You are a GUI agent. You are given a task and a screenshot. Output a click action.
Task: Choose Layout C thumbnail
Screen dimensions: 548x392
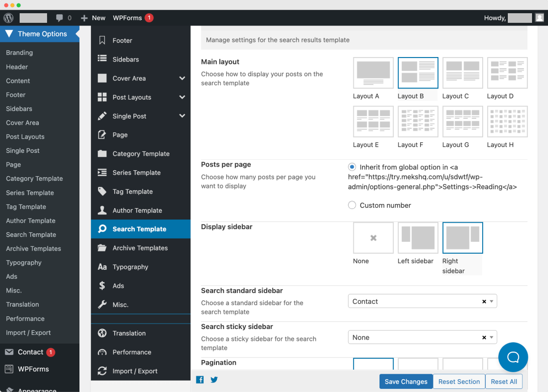click(463, 73)
